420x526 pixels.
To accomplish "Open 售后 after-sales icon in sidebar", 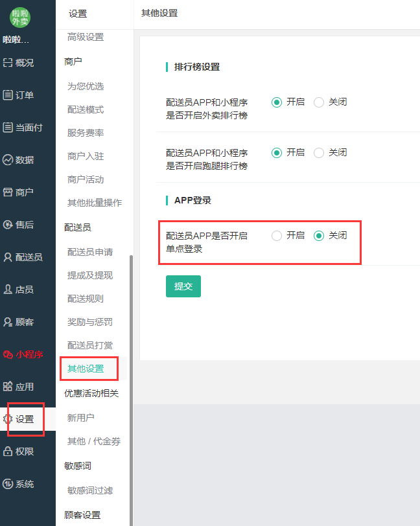I will pyautogui.click(x=8, y=225).
